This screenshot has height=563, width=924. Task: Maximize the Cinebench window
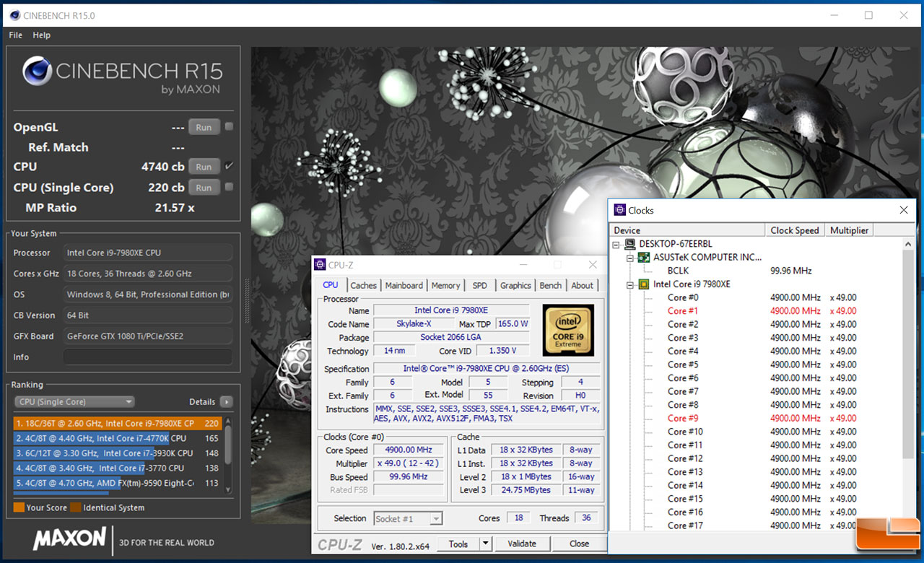pos(868,15)
